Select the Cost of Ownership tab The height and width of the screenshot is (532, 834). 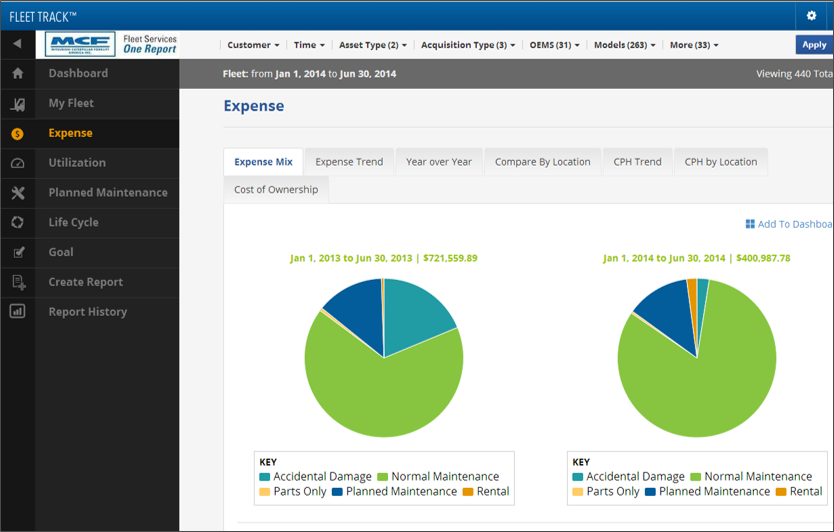coord(276,190)
